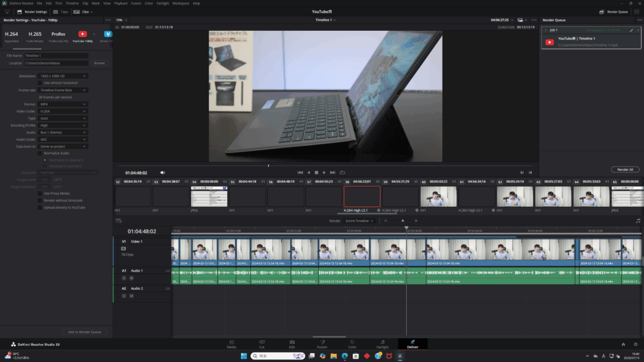Open the Encoding Profile dropdown
Image resolution: width=644 pixels, height=362 pixels.
[63, 125]
